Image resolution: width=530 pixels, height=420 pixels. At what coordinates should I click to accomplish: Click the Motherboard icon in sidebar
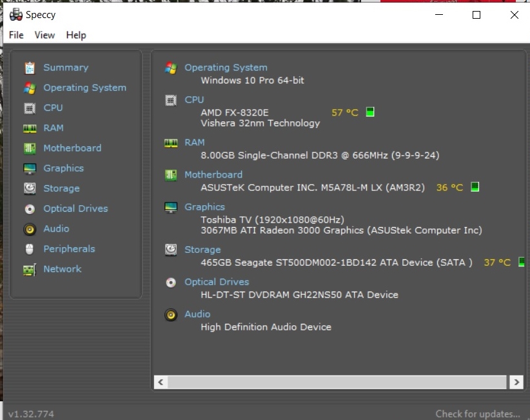point(30,148)
